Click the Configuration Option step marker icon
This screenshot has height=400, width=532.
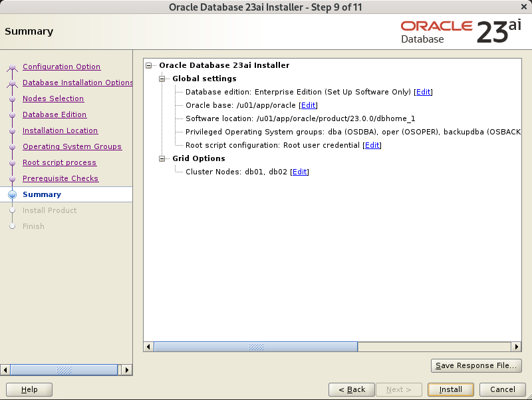coord(12,67)
